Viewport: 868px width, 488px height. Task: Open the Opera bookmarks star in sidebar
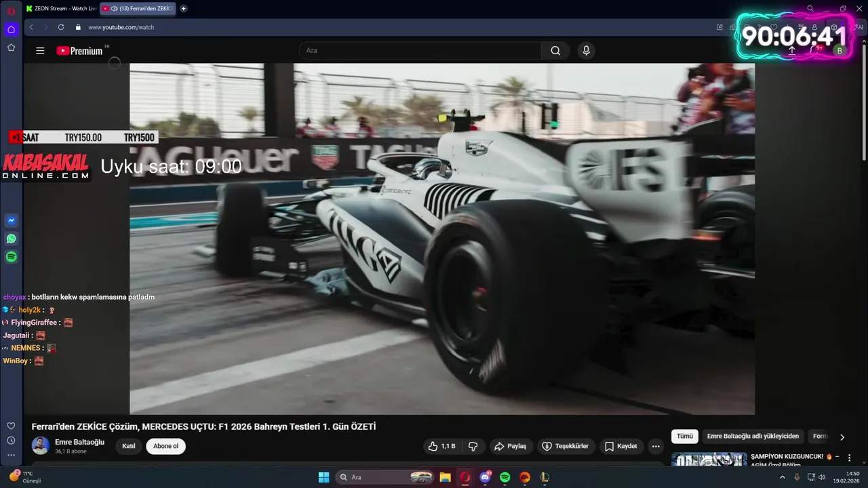[11, 47]
